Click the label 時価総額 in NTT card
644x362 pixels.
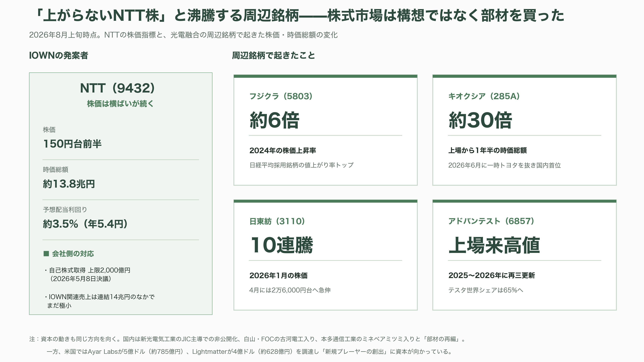pos(56,170)
